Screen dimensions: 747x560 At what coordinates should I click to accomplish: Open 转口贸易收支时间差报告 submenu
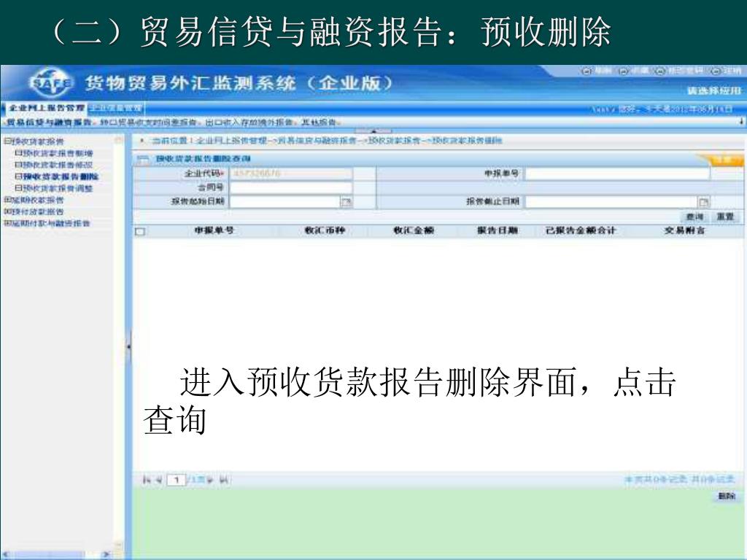pyautogui.click(x=150, y=122)
